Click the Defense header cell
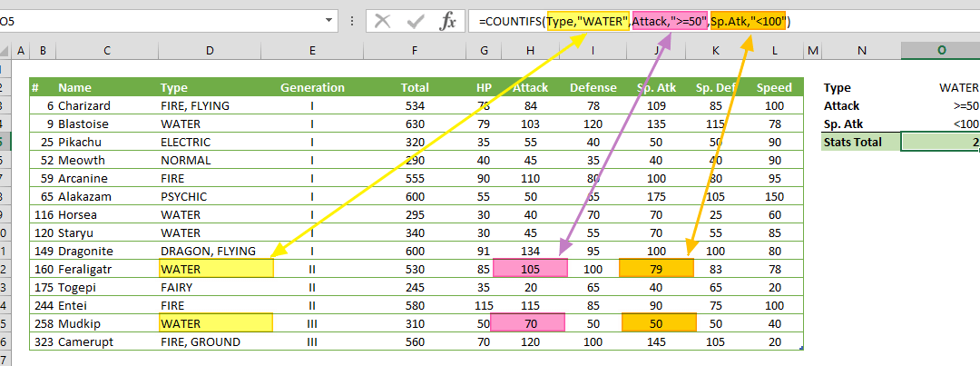 [x=593, y=87]
